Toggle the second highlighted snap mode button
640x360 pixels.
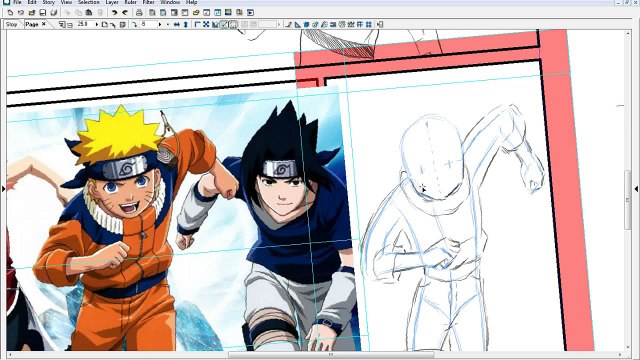(x=233, y=24)
